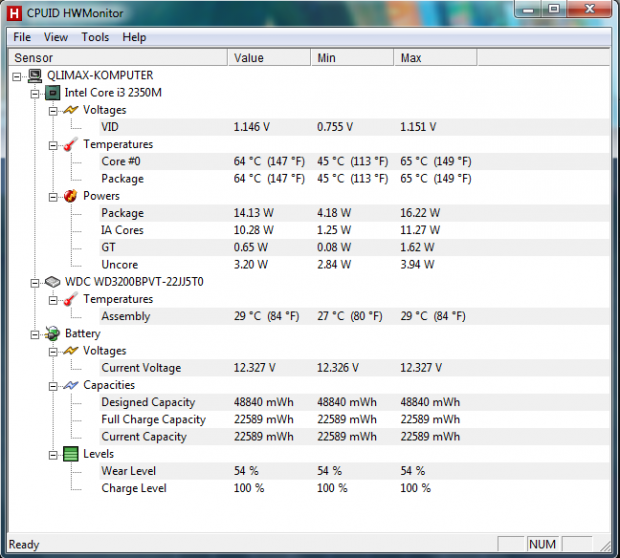
Task: Click the WDC hard drive icon
Action: (x=52, y=282)
